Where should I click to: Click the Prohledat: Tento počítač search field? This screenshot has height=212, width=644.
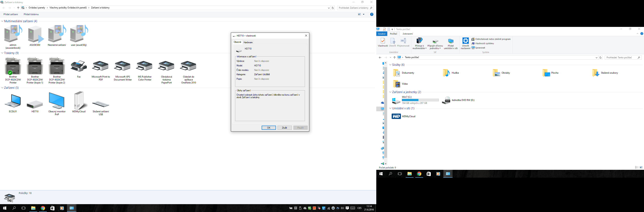[x=621, y=58]
